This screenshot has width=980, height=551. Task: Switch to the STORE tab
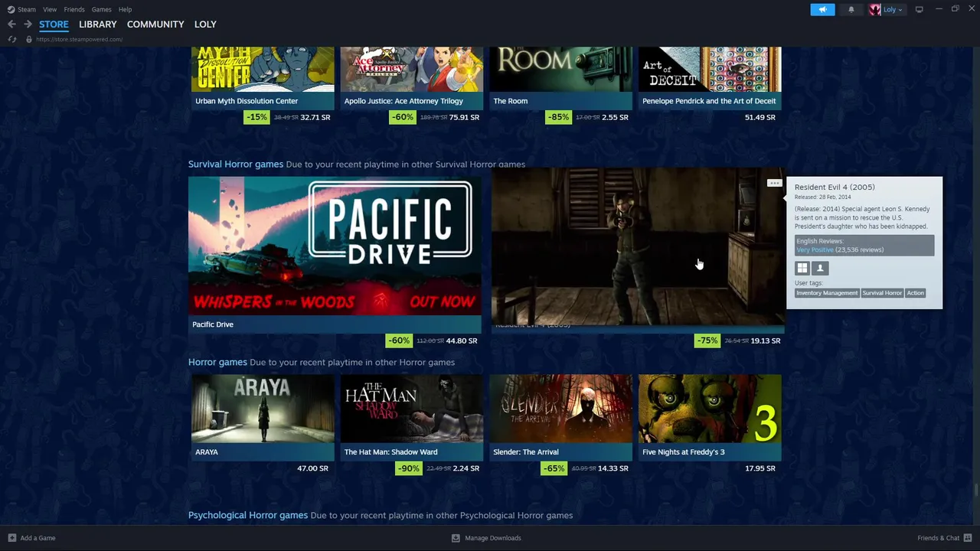[x=54, y=24]
